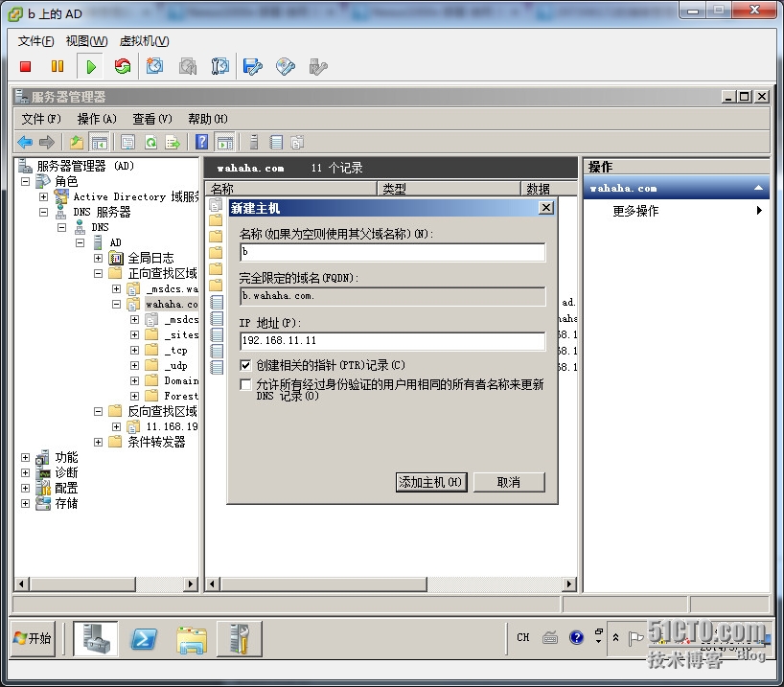Click the Reset VM icon
The image size is (784, 687).
tap(122, 66)
